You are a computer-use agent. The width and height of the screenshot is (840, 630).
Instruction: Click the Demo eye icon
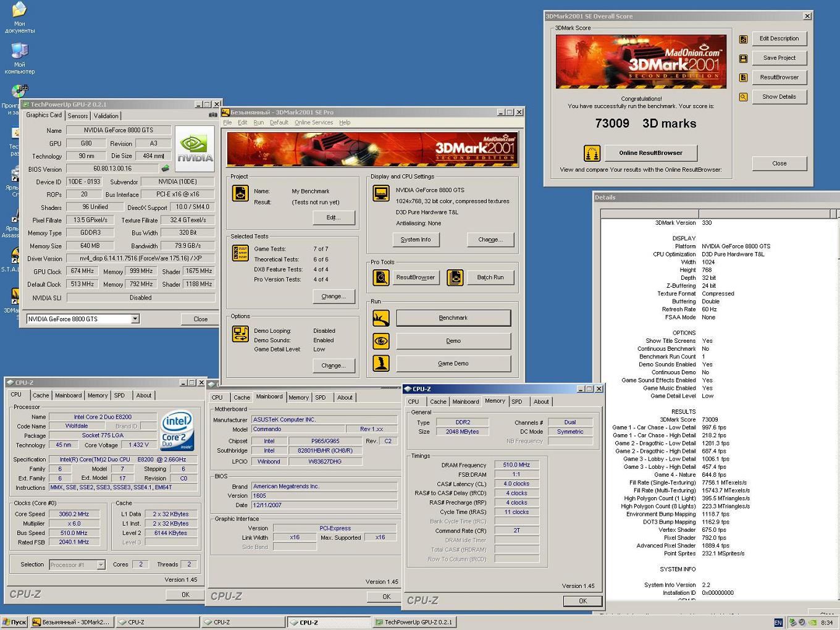pyautogui.click(x=381, y=341)
